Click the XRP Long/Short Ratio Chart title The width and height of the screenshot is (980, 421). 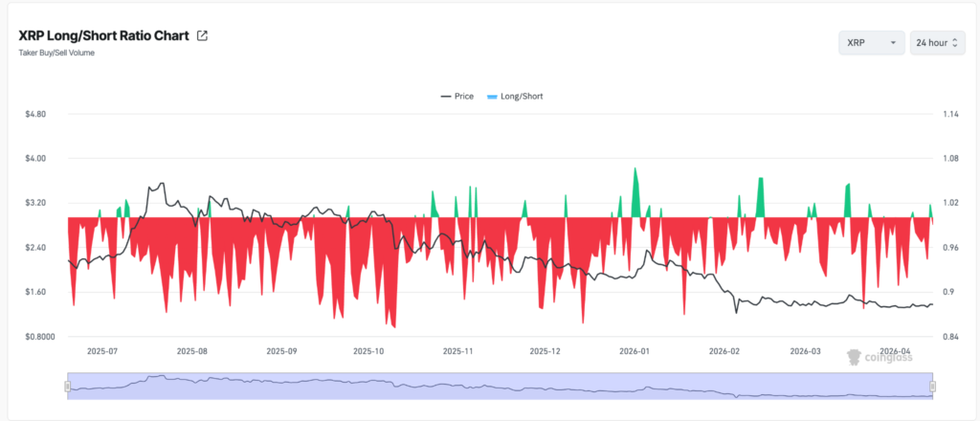(103, 35)
